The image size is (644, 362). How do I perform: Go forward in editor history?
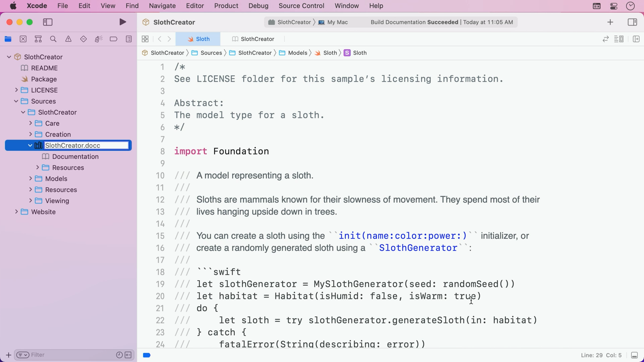169,39
